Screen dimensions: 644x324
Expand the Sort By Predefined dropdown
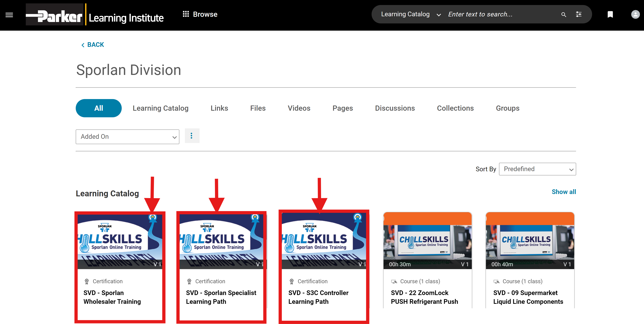pyautogui.click(x=537, y=169)
